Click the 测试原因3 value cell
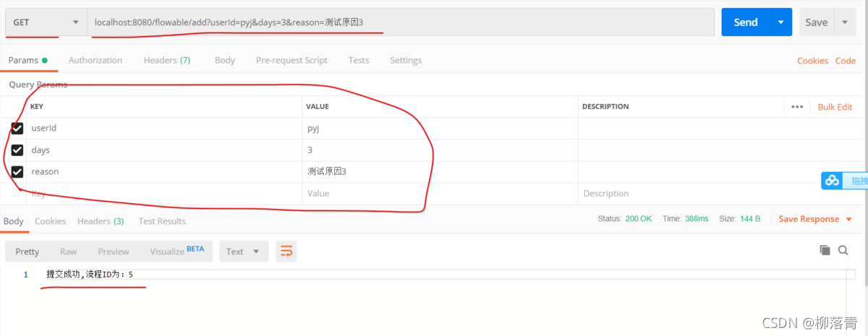868x336 pixels. 440,172
